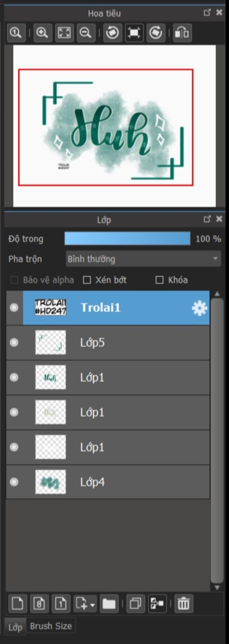
Task: Open the Pha trộn blend mode dropdown
Action: tap(143, 259)
